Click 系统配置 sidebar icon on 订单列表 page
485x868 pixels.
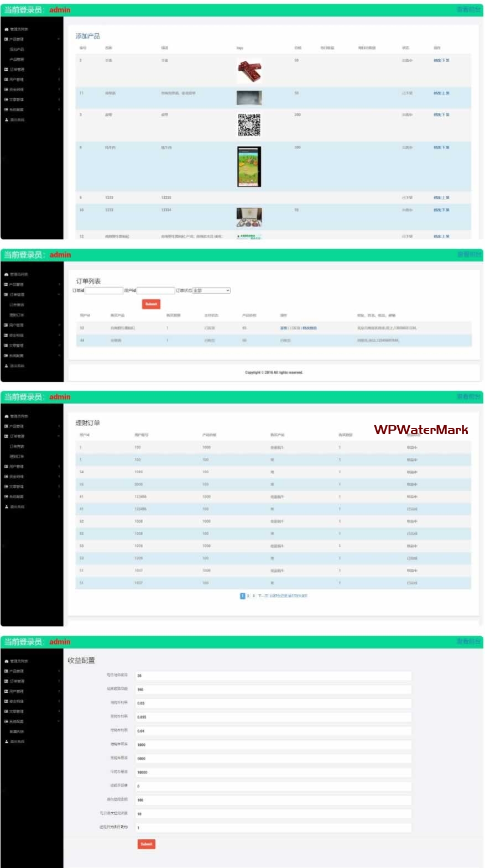(x=6, y=355)
